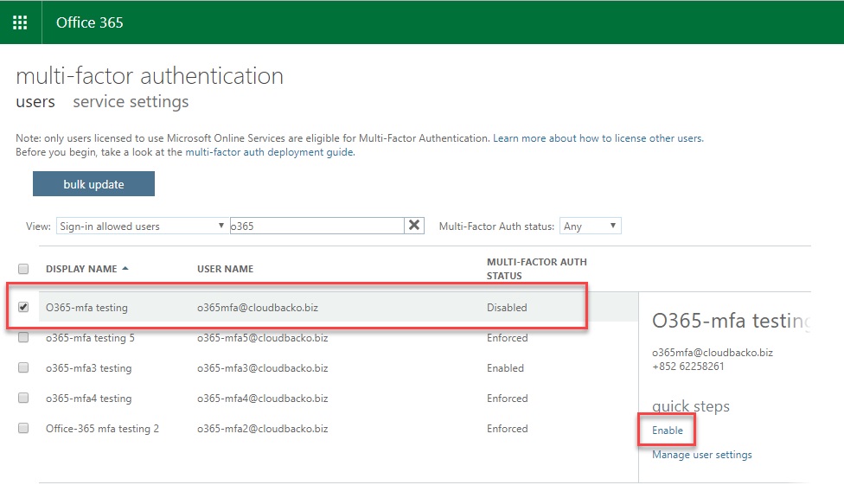Image resolution: width=844 pixels, height=504 pixels.
Task: Select the o365-mfa3 testing display name
Action: point(89,368)
